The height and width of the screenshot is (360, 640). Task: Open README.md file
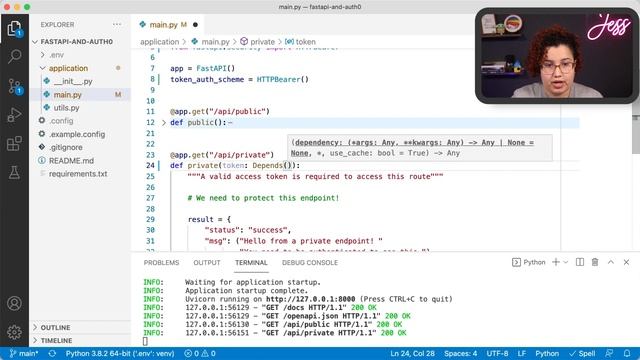pyautogui.click(x=71, y=160)
